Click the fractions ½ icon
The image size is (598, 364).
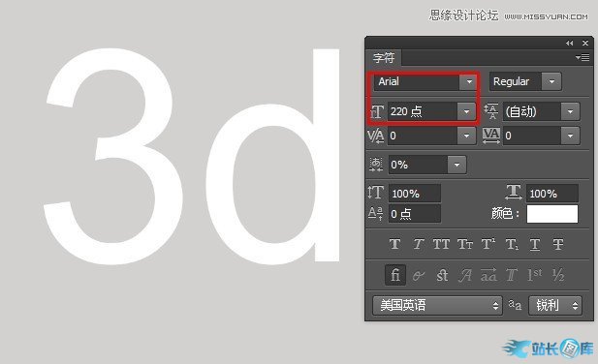pyautogui.click(x=558, y=275)
